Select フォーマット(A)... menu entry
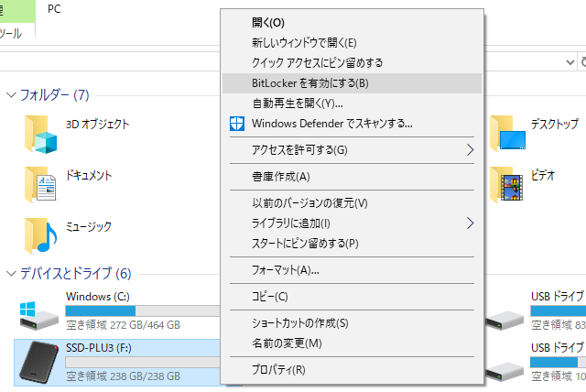 (352, 270)
